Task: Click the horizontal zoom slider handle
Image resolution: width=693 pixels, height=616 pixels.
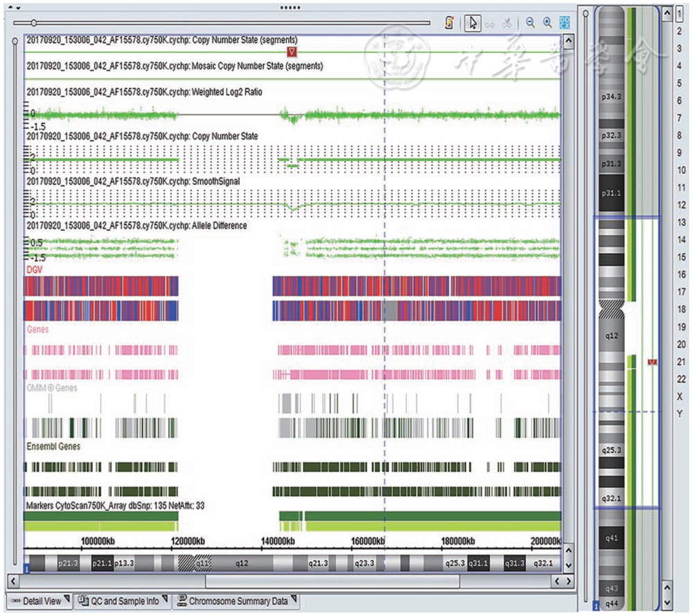Action: coord(33,24)
